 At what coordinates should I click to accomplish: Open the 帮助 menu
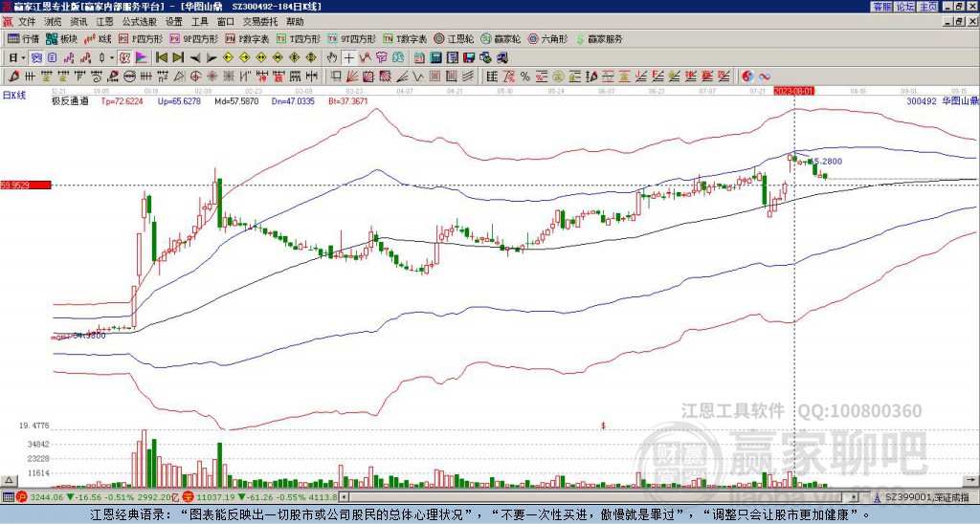295,22
